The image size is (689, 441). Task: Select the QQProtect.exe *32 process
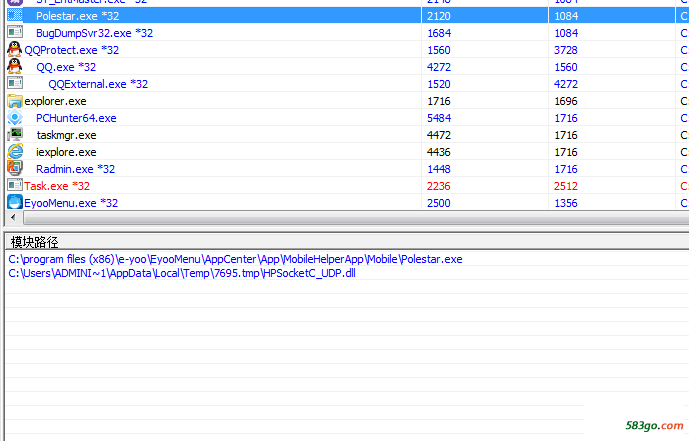pyautogui.click(x=72, y=50)
